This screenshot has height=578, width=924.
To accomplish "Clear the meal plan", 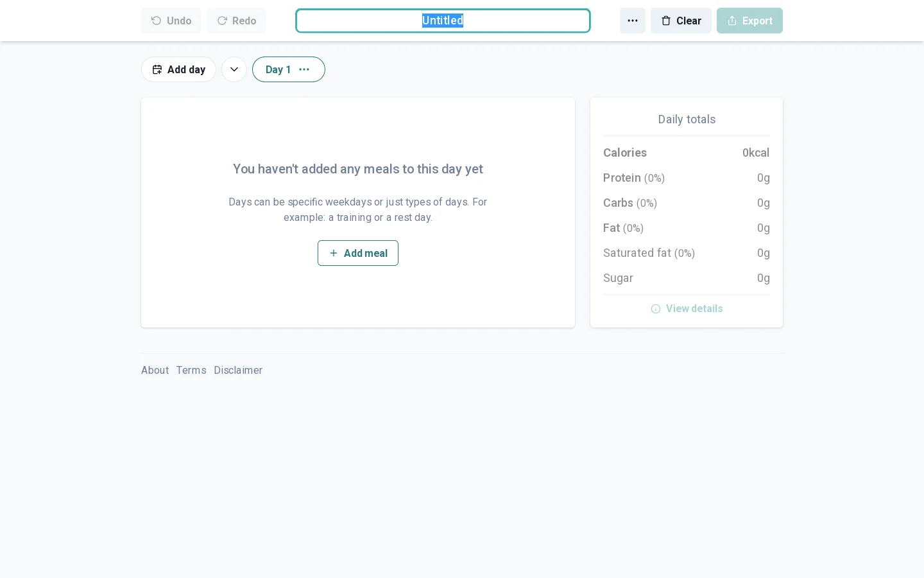I will tap(681, 21).
